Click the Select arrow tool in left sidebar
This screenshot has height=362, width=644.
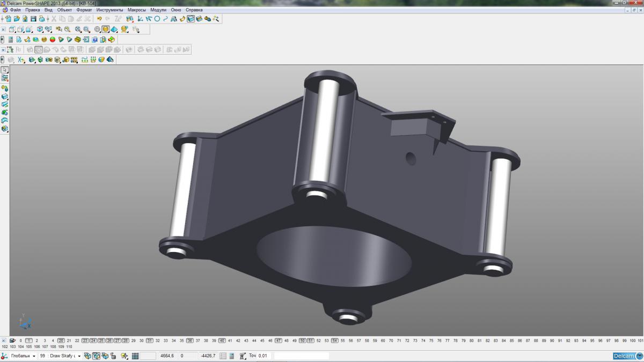coord(5,69)
